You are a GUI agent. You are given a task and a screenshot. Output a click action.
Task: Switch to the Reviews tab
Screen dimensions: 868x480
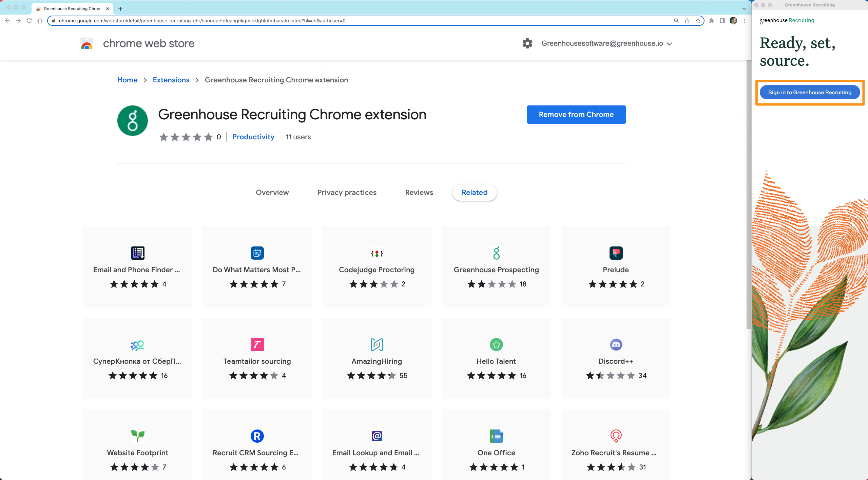click(x=419, y=192)
